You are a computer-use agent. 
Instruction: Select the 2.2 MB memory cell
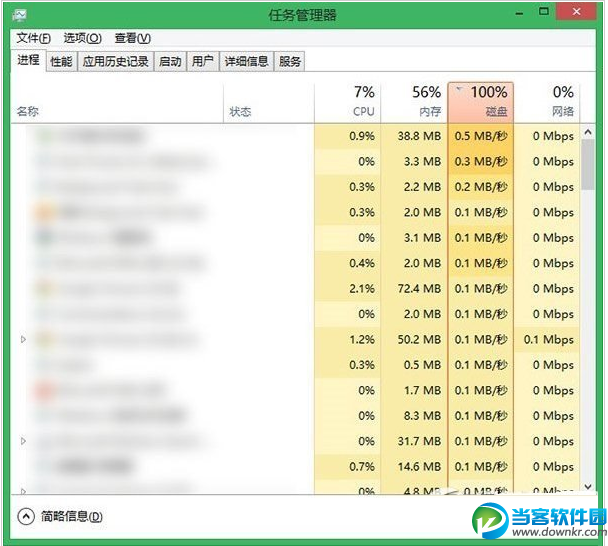click(414, 187)
